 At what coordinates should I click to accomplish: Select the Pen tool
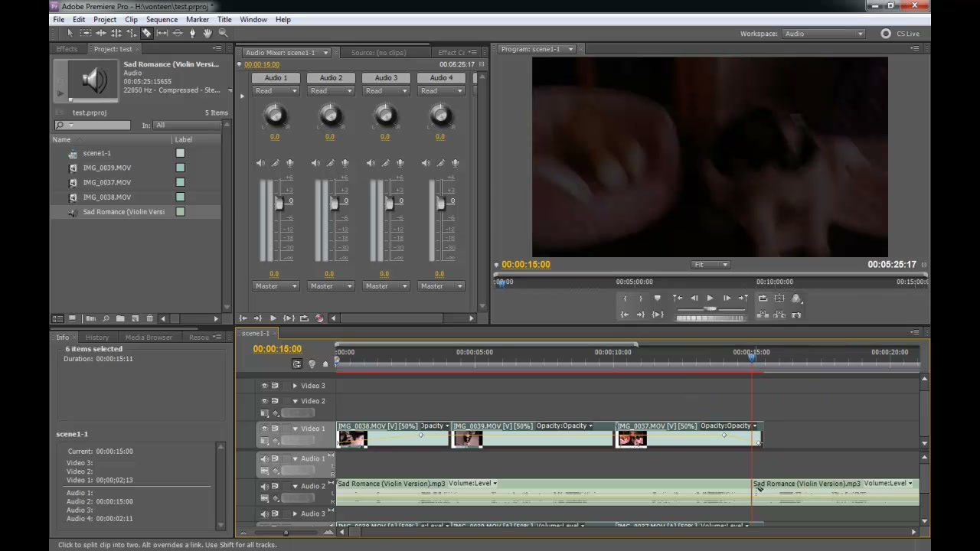(x=192, y=33)
